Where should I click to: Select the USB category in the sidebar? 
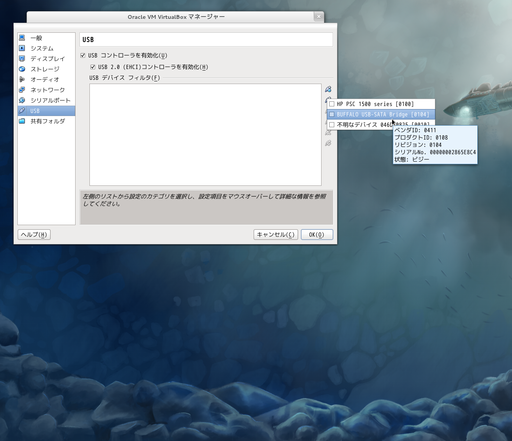coord(46,111)
